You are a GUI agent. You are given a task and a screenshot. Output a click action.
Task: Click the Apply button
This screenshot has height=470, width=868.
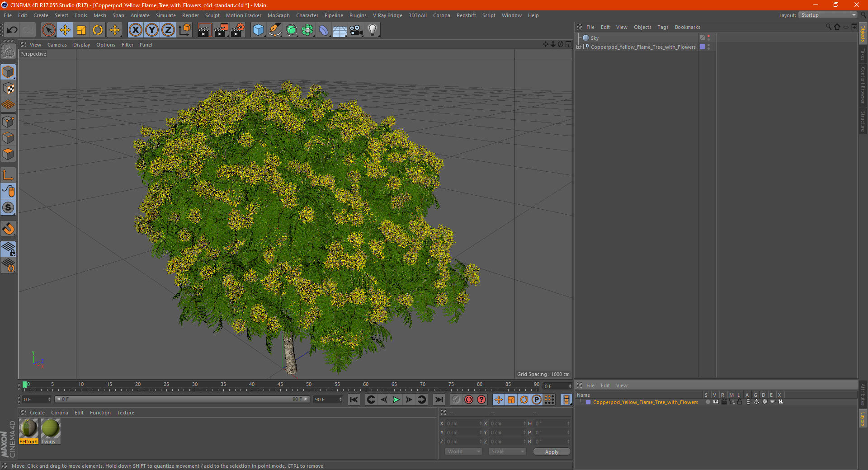click(x=552, y=452)
